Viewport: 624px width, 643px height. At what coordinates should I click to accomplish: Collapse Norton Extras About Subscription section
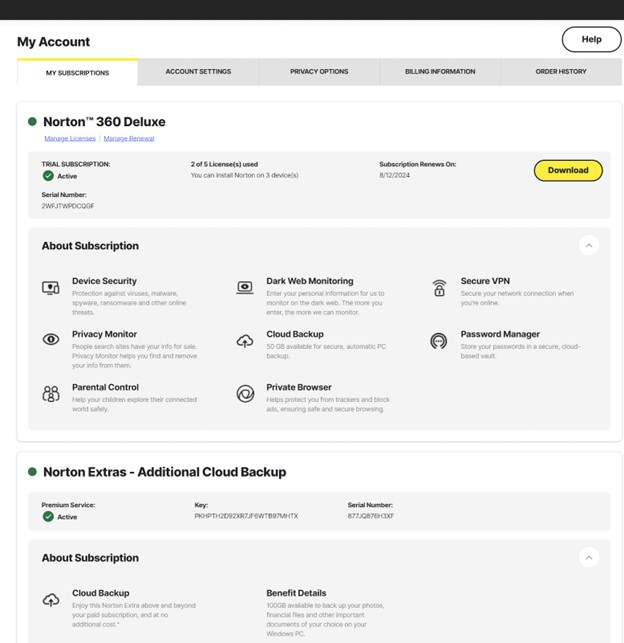(589, 558)
